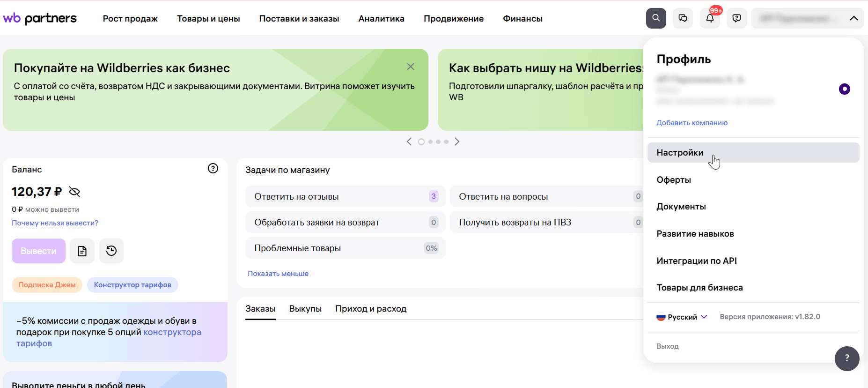Go to previous banner arrow
This screenshot has width=868, height=388.
(409, 142)
